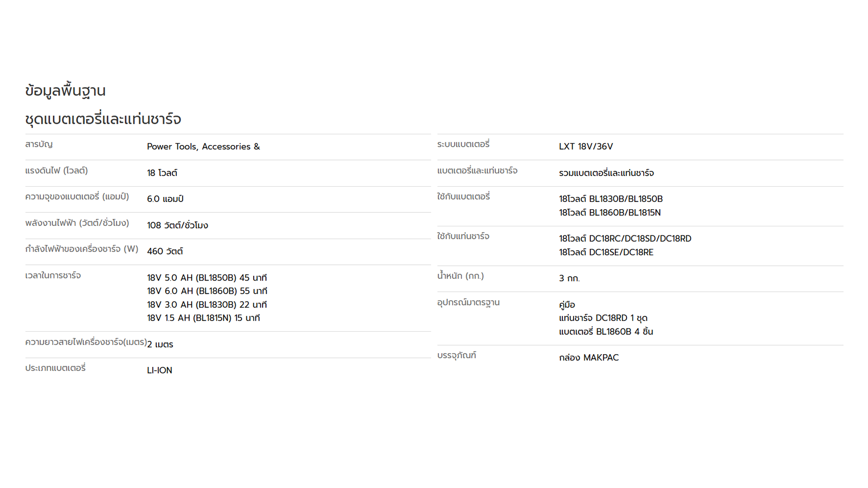
Task: Select the ชุดแบตเตอรี่และแท่นชาร์จ section title
Action: click(103, 119)
